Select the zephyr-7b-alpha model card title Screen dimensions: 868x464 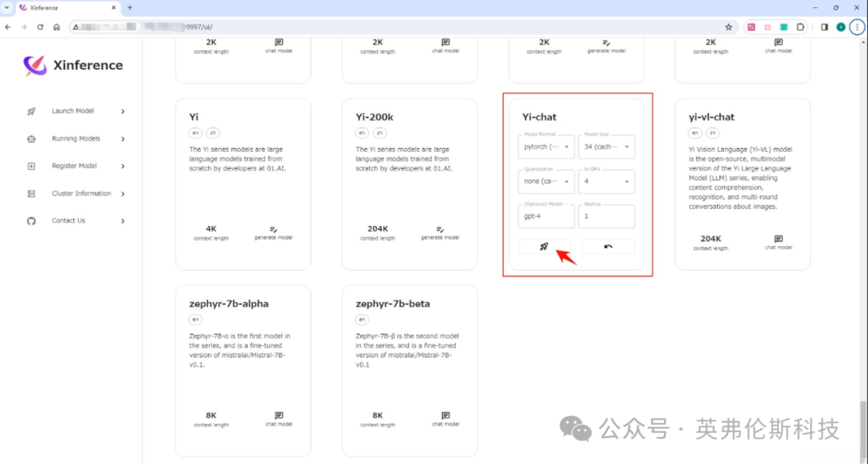228,303
